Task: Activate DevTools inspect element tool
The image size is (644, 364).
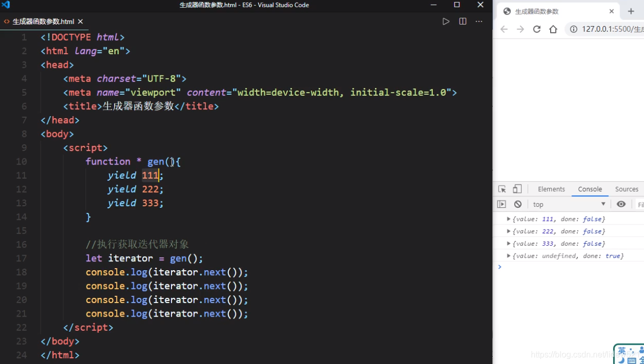Action: pos(502,189)
